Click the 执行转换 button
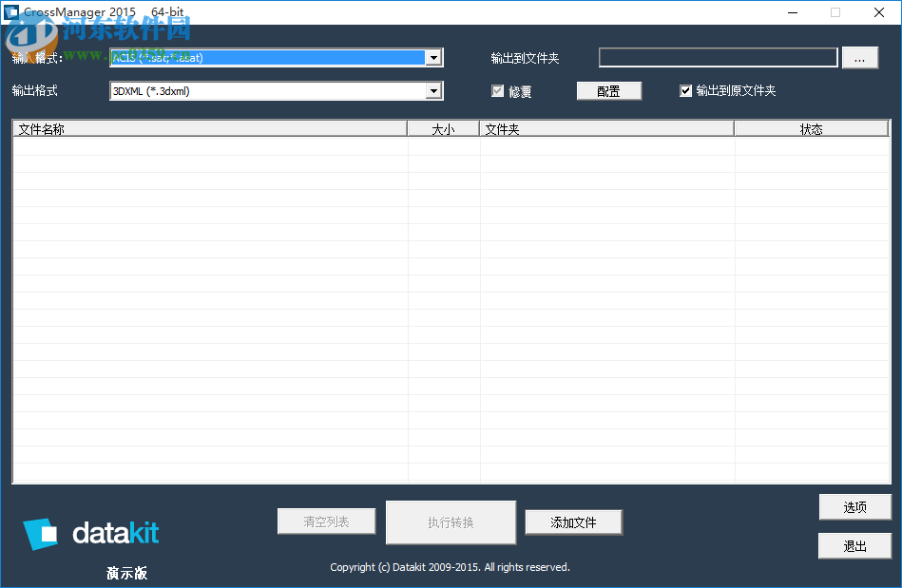The image size is (902, 588). (x=451, y=522)
